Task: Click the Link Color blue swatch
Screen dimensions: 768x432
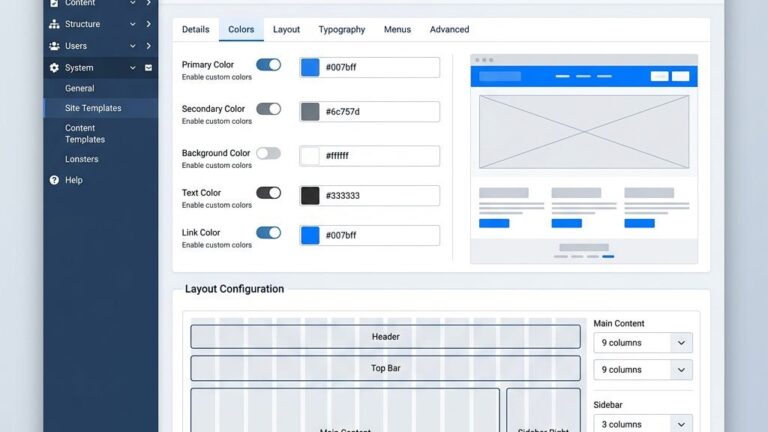Action: pyautogui.click(x=310, y=236)
